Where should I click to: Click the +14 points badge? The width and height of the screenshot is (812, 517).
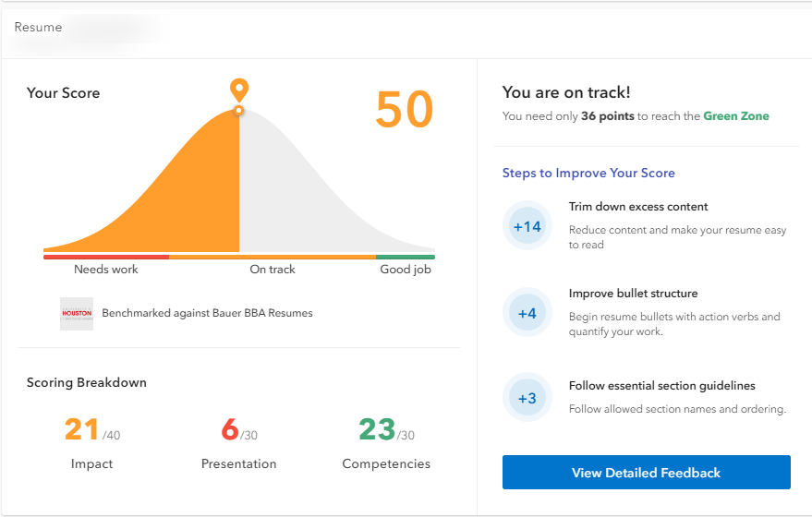527,226
